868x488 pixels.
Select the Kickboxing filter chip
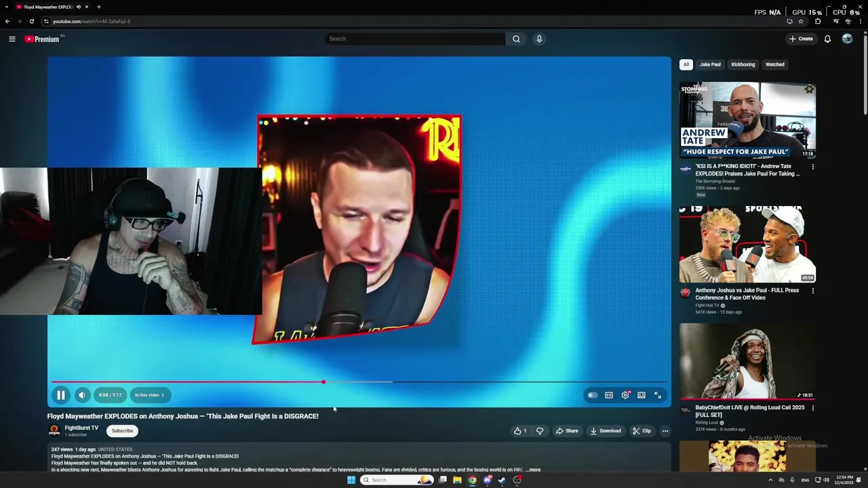(743, 64)
